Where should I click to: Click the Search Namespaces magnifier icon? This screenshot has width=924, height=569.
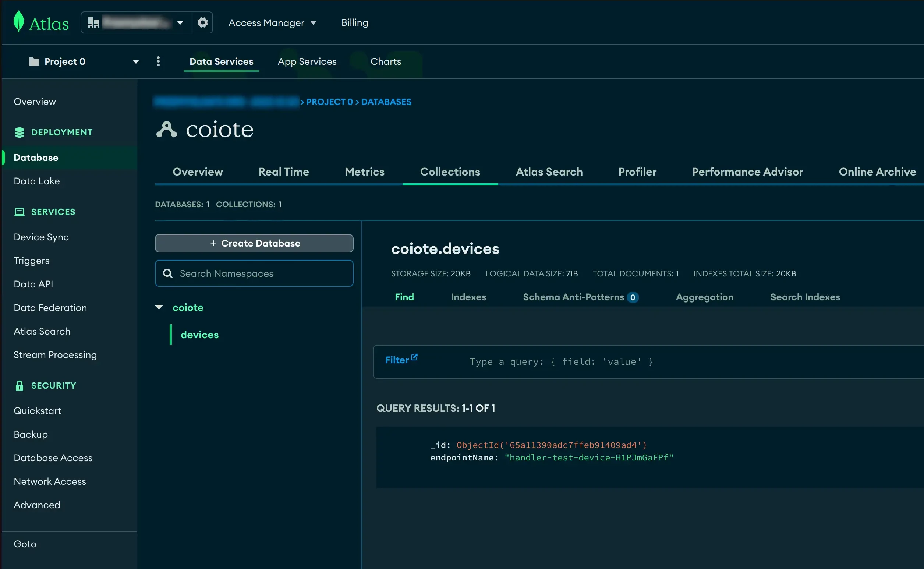click(x=168, y=273)
